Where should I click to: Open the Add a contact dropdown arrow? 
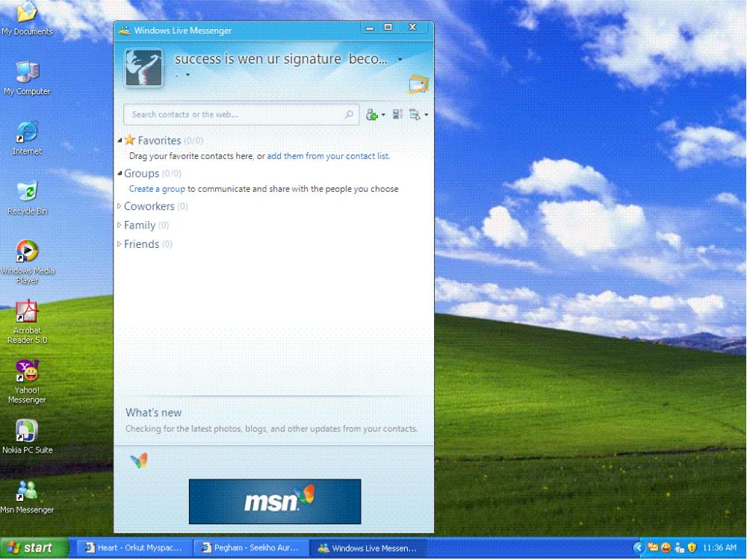tap(383, 115)
